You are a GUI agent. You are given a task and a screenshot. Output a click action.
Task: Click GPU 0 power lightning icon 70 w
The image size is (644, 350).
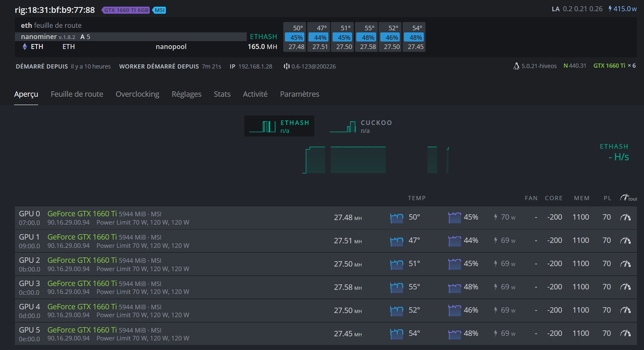click(x=496, y=217)
